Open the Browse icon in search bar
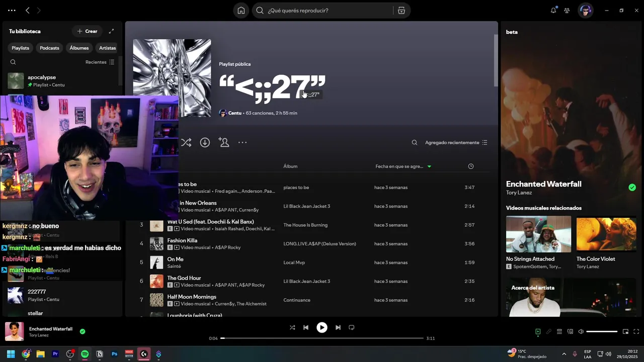Screen dimensions: 644x362 (401, 11)
